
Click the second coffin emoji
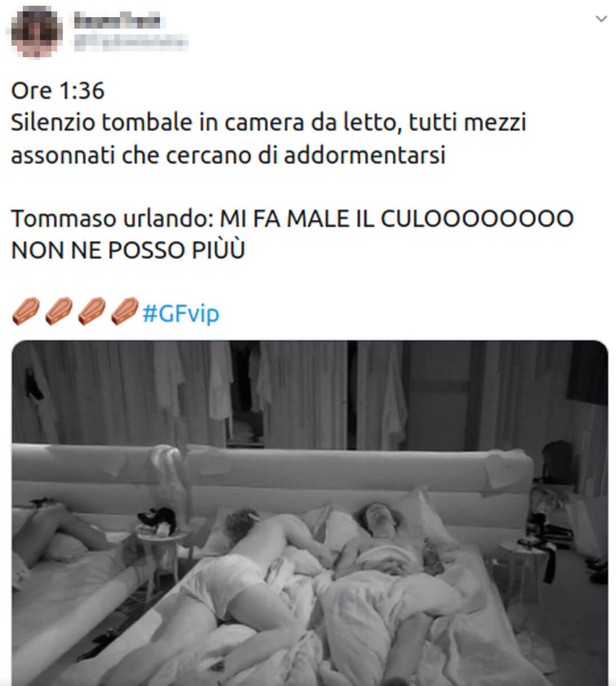pos(59,312)
